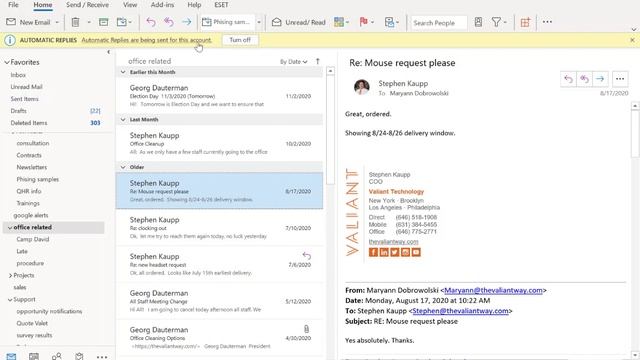Collapse the Older message group
The height and width of the screenshot is (360, 640).
pos(123,167)
